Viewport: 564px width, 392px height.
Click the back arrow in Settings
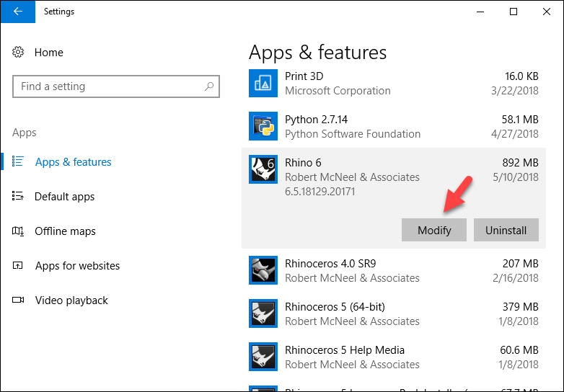pos(18,12)
